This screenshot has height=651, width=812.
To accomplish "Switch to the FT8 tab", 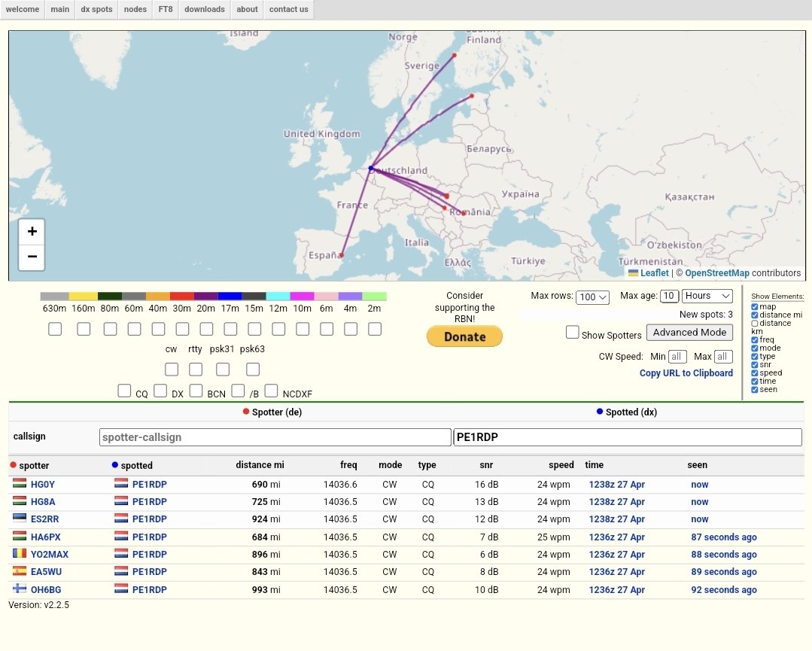I will [166, 9].
